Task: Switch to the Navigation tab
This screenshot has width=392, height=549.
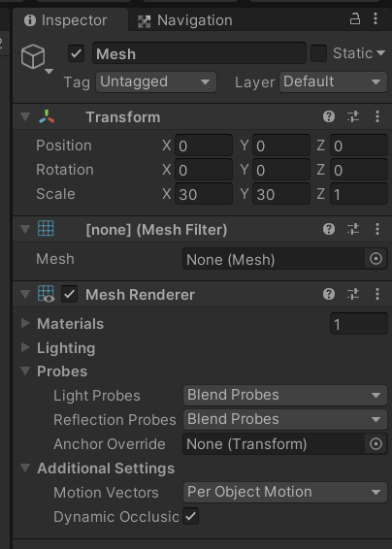Action: click(185, 20)
